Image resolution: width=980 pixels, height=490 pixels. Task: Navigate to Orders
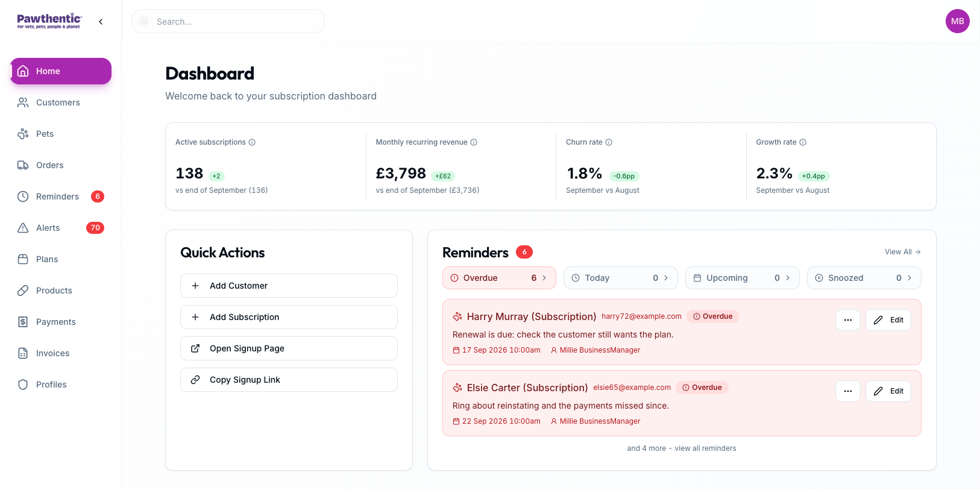[61, 165]
